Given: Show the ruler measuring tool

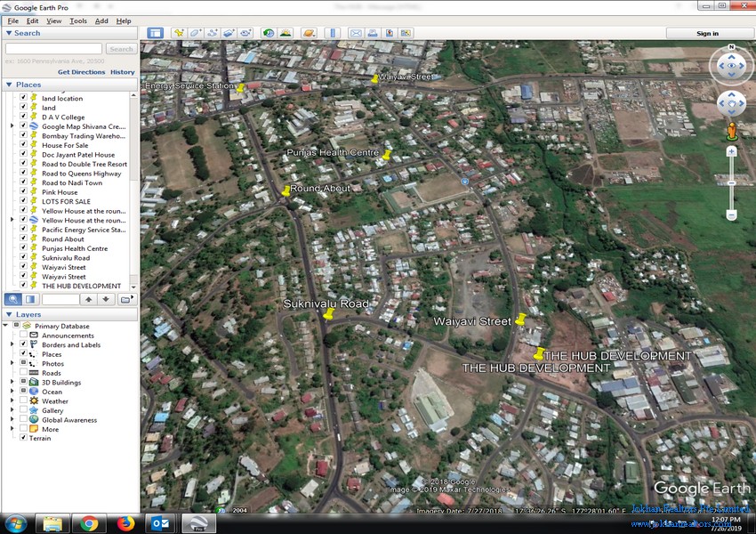Looking at the screenshot, I should click(333, 33).
